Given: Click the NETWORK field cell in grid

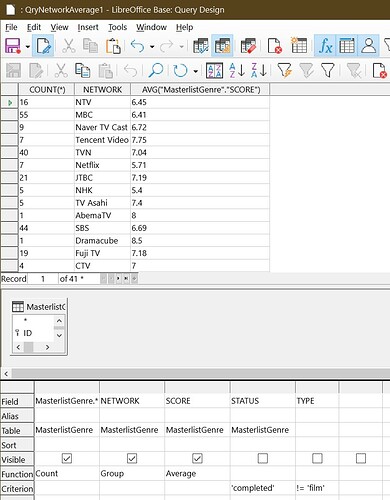Looking at the screenshot, I should [x=132, y=401].
